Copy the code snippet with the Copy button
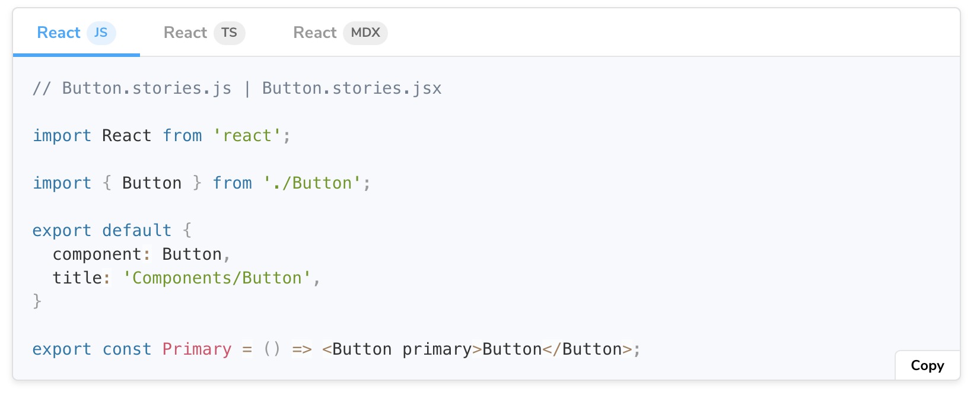Image resolution: width=980 pixels, height=395 pixels. (x=927, y=365)
